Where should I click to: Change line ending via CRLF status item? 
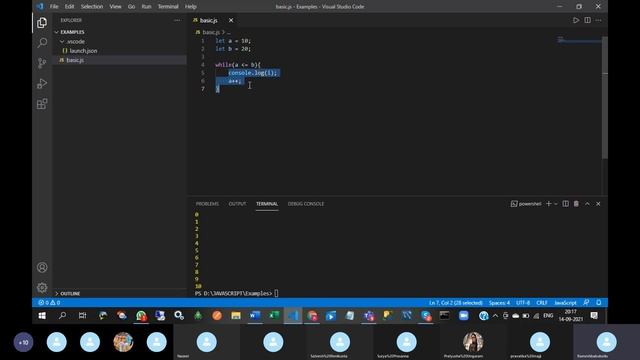tap(542, 302)
